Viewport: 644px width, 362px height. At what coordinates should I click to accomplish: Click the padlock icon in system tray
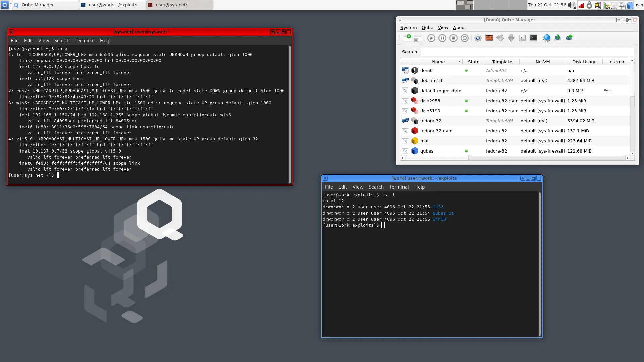pyautogui.click(x=589, y=5)
